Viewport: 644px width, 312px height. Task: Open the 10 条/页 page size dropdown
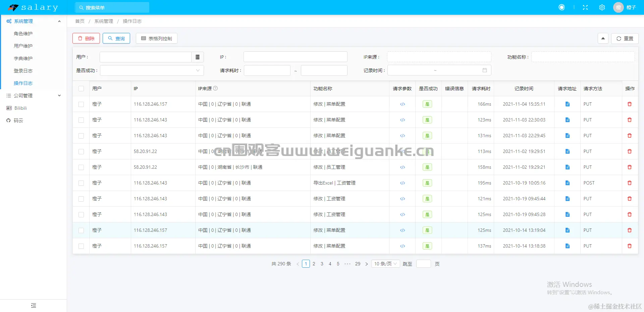pyautogui.click(x=385, y=264)
